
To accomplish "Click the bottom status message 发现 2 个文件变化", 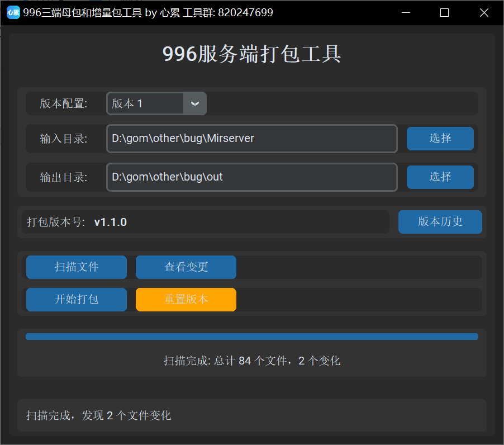I will (x=99, y=415).
